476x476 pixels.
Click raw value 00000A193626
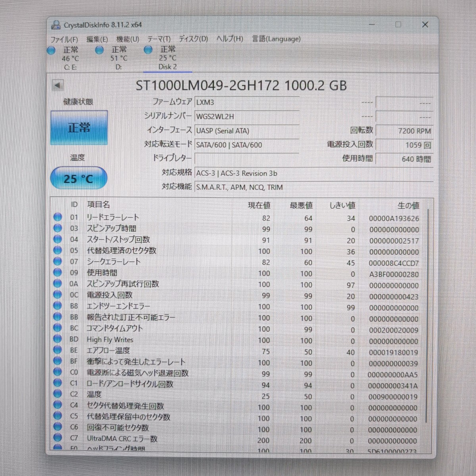394,218
